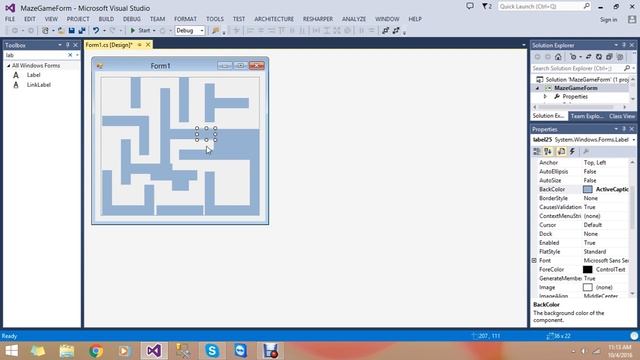640x360 pixels.
Task: Close the Form1.cs [Design] tab
Action: pyautogui.click(x=148, y=45)
